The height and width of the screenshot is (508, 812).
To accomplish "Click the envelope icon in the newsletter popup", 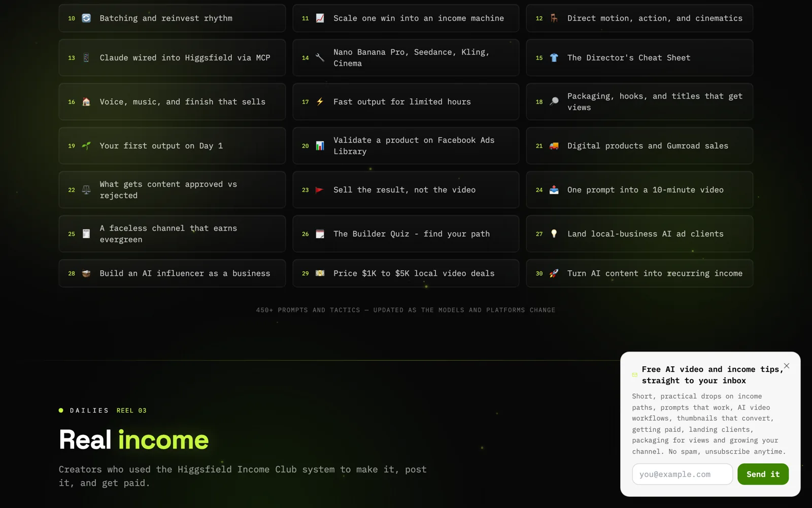I will 635,375.
